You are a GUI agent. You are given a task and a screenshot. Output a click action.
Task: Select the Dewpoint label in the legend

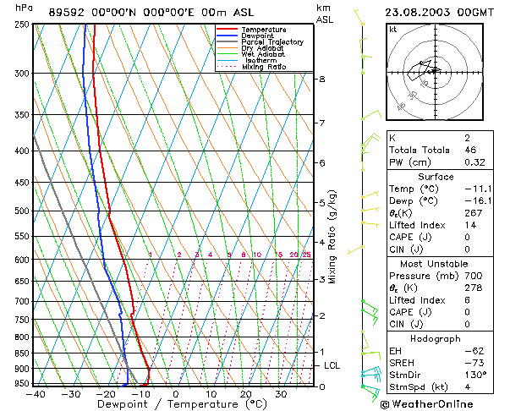(x=257, y=36)
